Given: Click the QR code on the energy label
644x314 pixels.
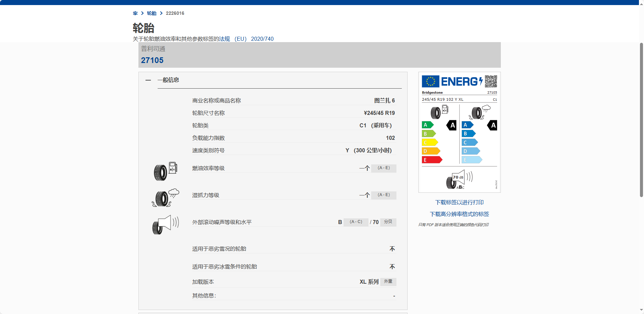Looking at the screenshot, I should [x=491, y=82].
